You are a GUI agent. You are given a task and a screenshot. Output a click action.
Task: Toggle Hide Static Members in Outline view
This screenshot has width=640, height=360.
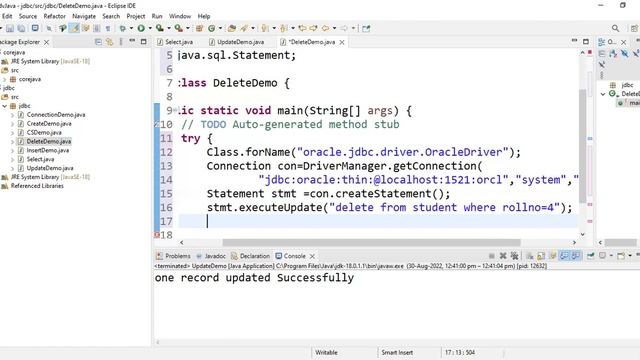pos(636,53)
